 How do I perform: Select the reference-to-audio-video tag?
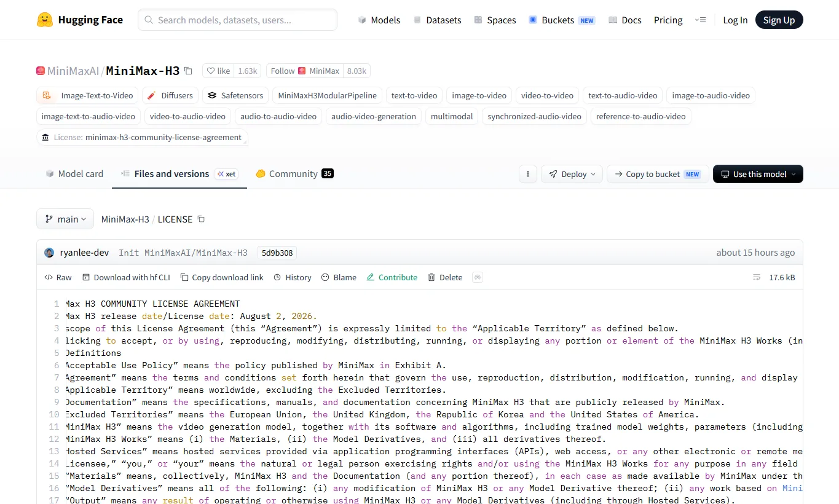click(641, 116)
